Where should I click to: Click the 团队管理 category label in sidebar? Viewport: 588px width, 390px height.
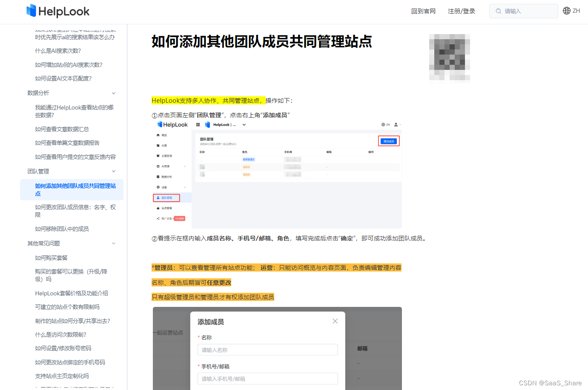38,171
